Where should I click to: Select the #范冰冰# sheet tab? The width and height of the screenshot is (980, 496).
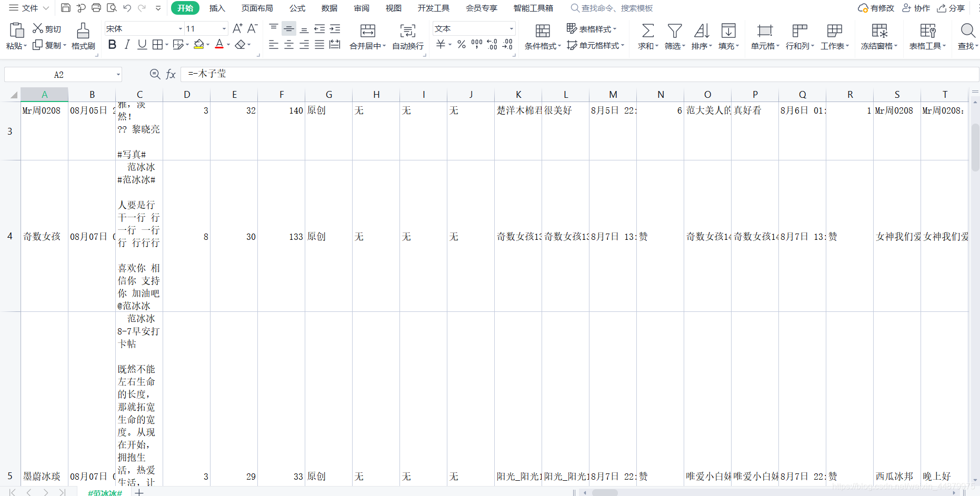coord(105,493)
